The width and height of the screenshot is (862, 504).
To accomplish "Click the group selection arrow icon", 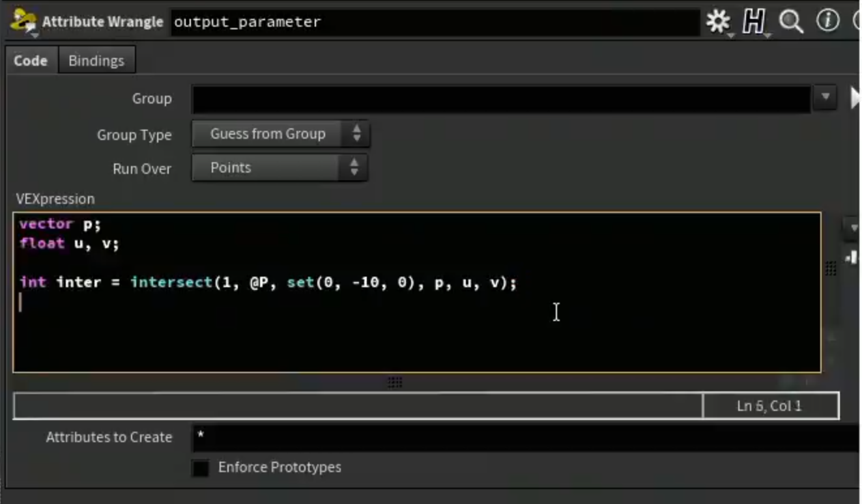I will pyautogui.click(x=855, y=98).
